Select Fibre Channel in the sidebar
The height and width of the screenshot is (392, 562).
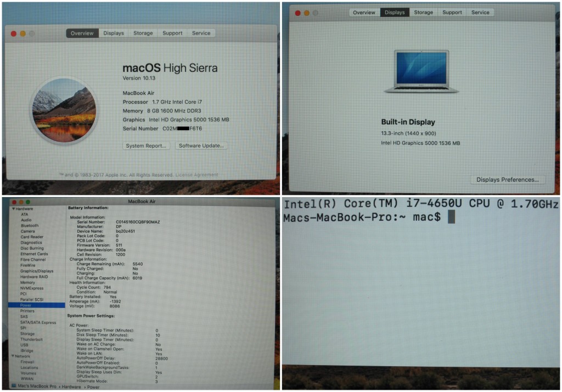click(33, 260)
